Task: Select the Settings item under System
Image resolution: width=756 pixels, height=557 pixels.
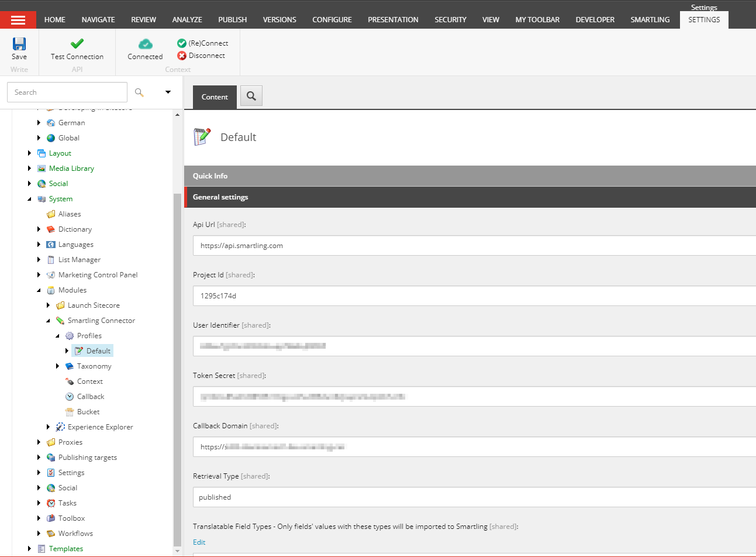Action: [71, 473]
